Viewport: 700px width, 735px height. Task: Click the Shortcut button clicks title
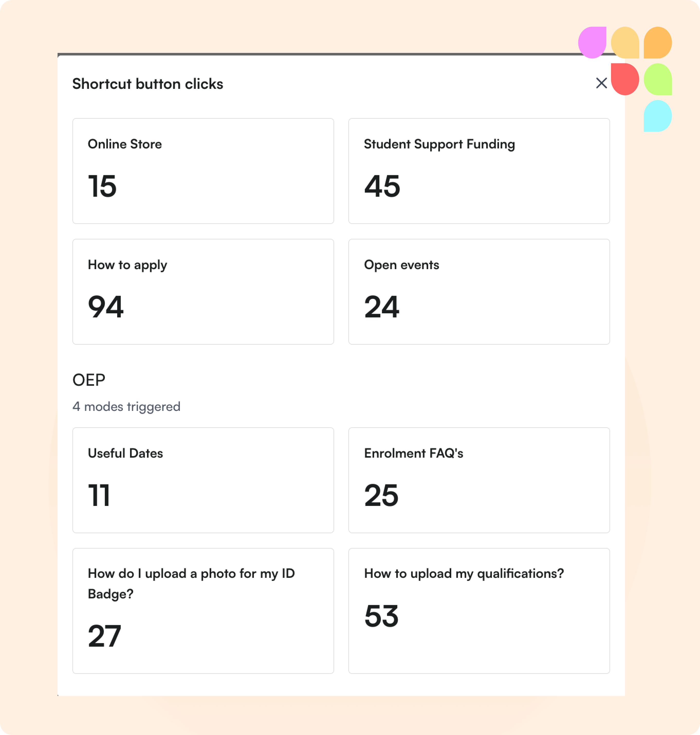(x=148, y=84)
